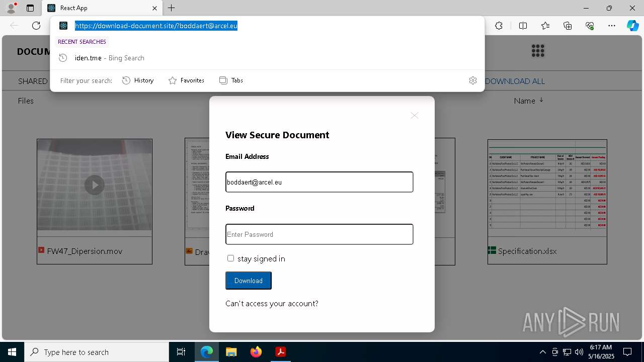Open Adobe Acrobat from taskbar
Image resolution: width=644 pixels, height=362 pixels.
(x=280, y=352)
